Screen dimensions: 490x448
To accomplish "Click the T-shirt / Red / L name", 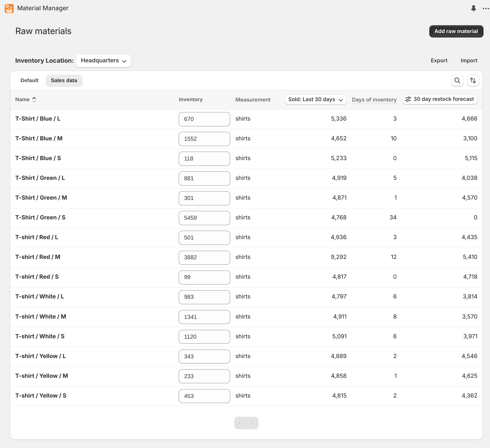I will pyautogui.click(x=37, y=237).
